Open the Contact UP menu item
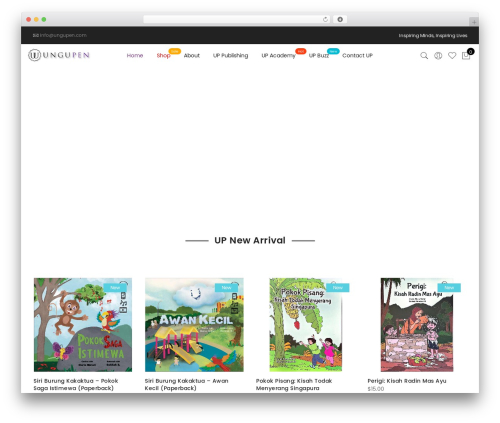Image resolution: width=500 pixels, height=423 pixels. (x=357, y=56)
